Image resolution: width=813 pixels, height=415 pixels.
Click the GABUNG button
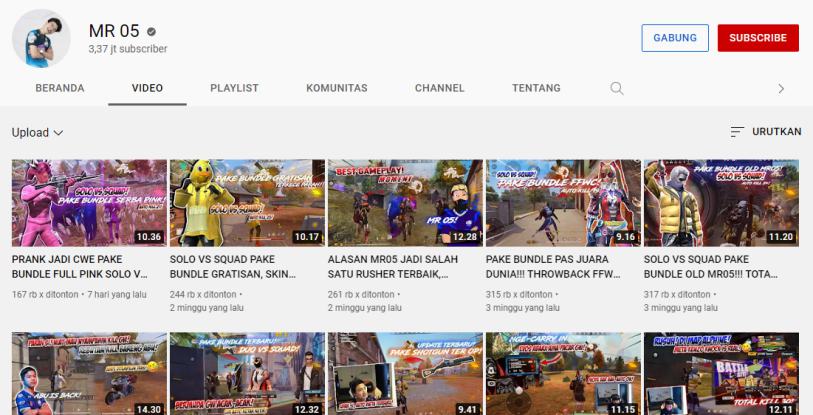point(675,38)
